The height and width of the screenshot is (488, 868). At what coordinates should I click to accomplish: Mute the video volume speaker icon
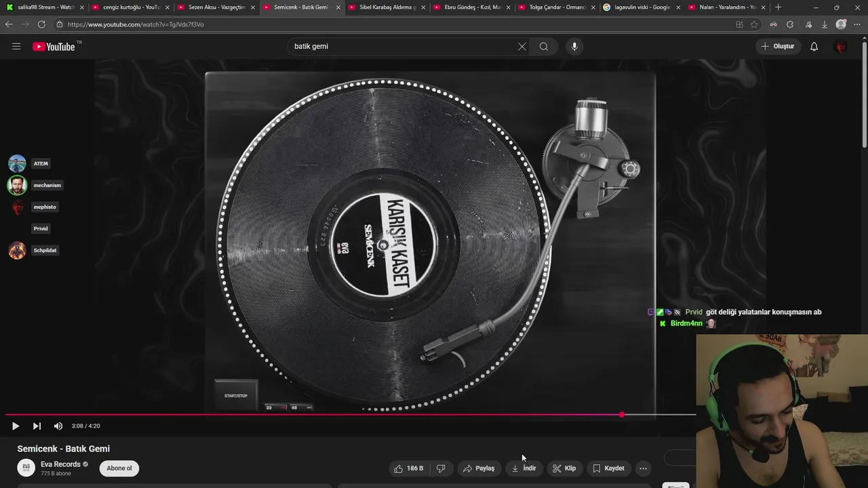58,426
